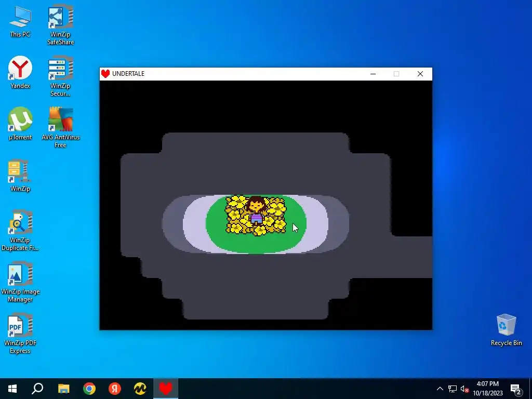
Task: Close the Undertale window
Action: (x=420, y=74)
